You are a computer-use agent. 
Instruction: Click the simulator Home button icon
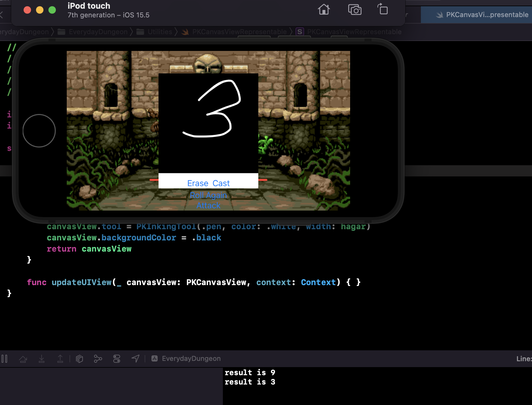[x=324, y=10]
